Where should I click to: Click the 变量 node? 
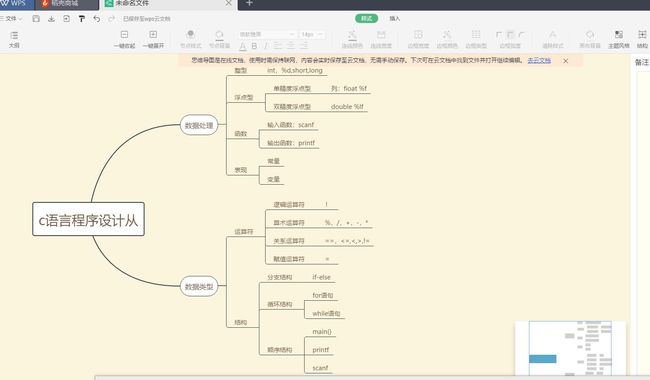coord(274,179)
